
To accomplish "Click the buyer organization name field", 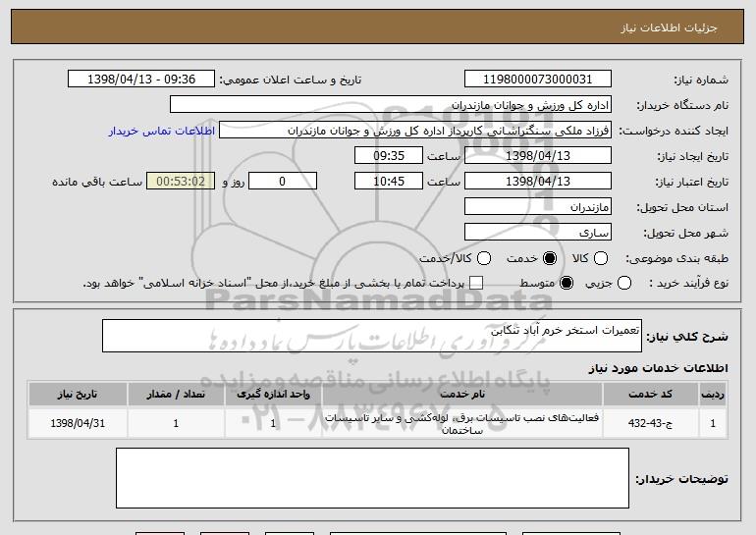I will 391,105.
